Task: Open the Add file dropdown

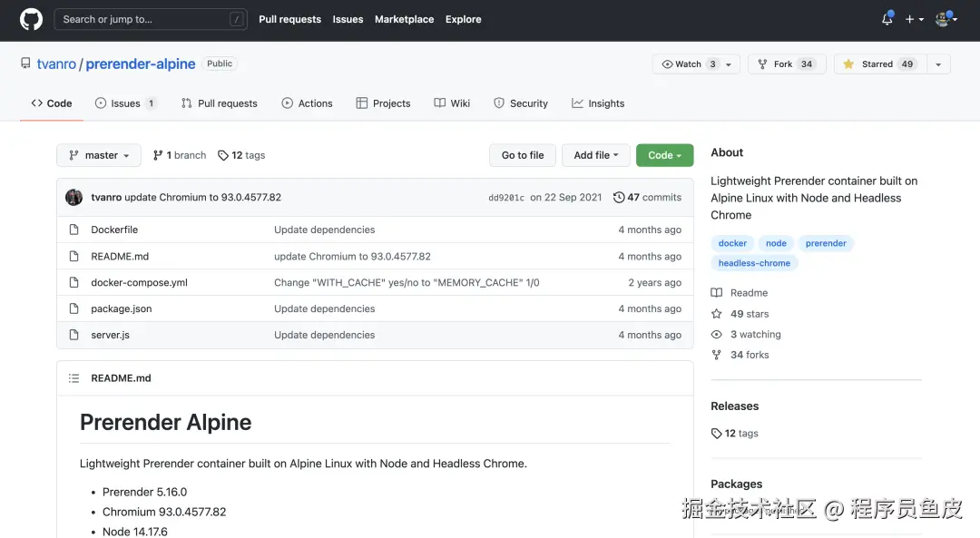Action: point(595,155)
